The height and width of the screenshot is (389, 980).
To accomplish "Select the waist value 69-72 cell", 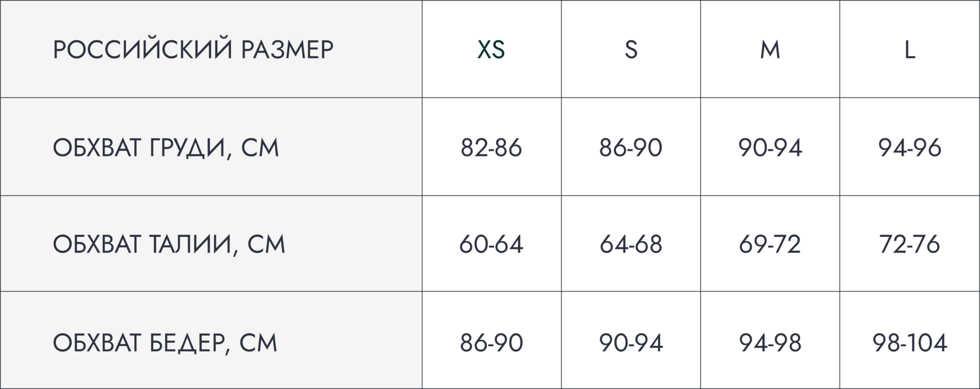I will (x=770, y=244).
